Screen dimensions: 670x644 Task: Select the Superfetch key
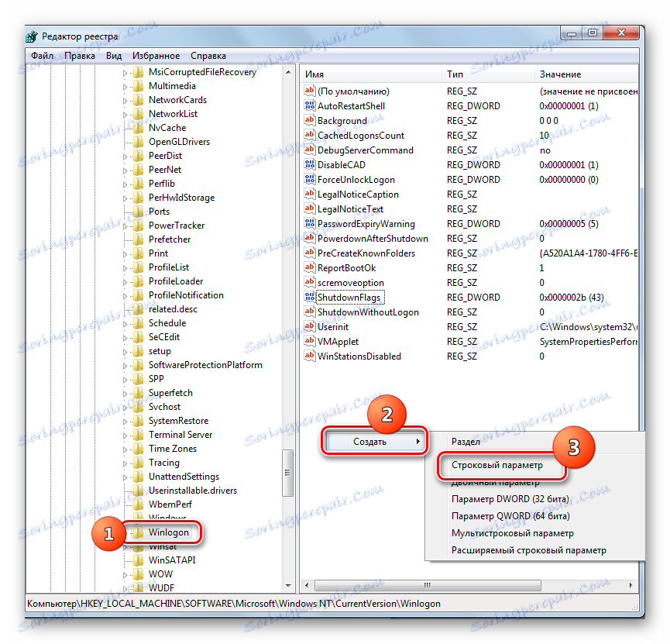point(170,393)
